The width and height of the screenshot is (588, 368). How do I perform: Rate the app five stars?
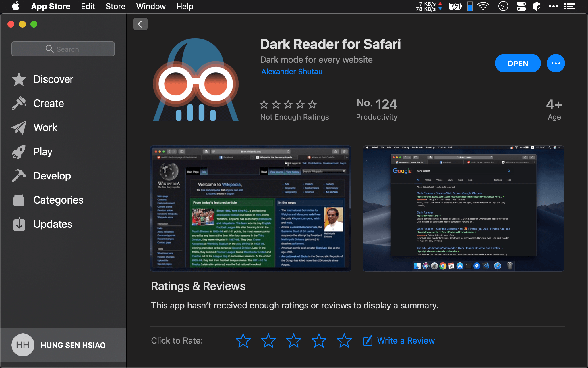click(x=344, y=341)
